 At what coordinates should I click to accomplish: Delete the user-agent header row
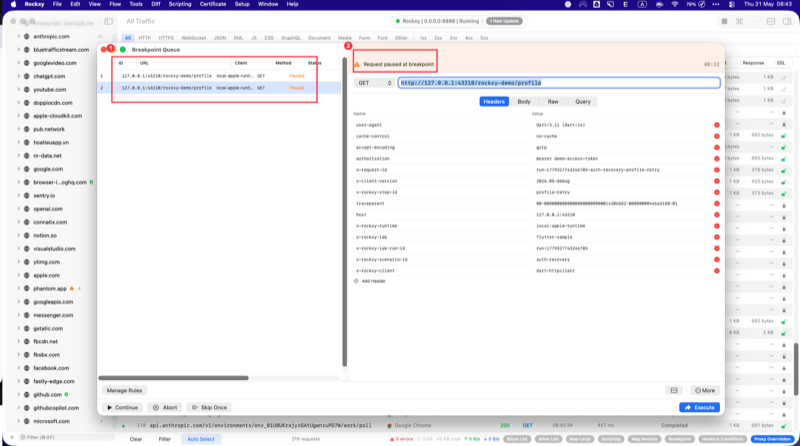(x=716, y=125)
